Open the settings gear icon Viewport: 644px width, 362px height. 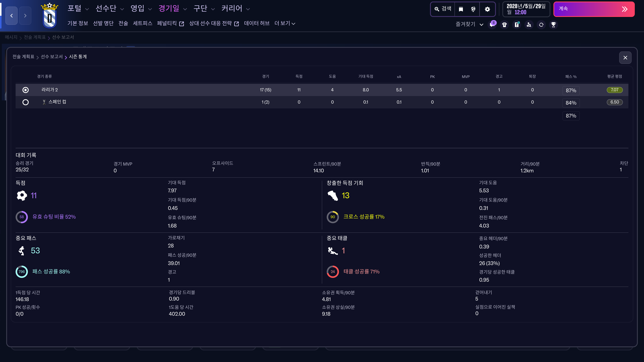point(487,9)
